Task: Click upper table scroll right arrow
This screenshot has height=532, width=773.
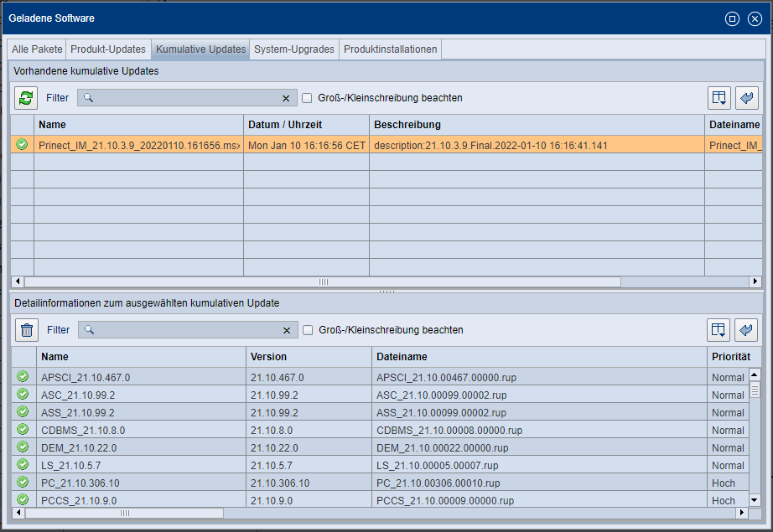Action: click(x=755, y=281)
